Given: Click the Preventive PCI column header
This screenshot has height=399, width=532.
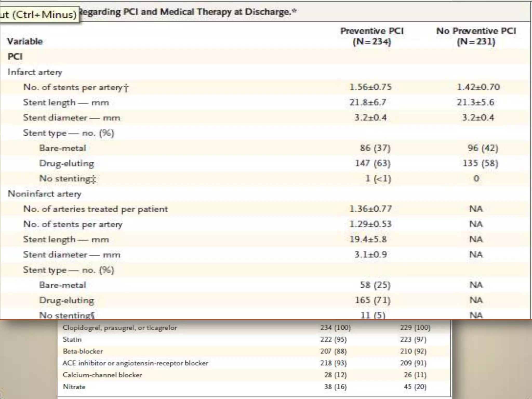Looking at the screenshot, I should click(372, 36).
